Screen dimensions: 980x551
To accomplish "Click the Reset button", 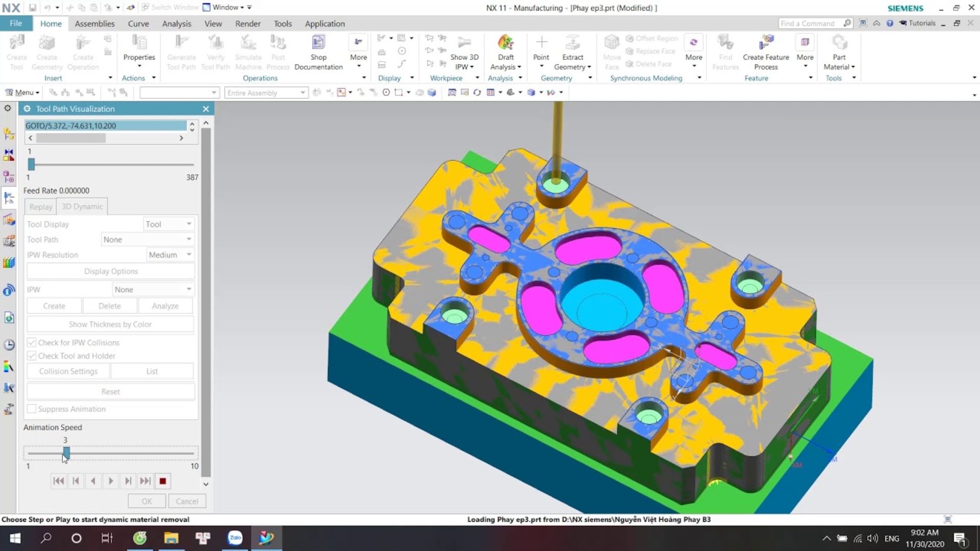I will coord(111,391).
